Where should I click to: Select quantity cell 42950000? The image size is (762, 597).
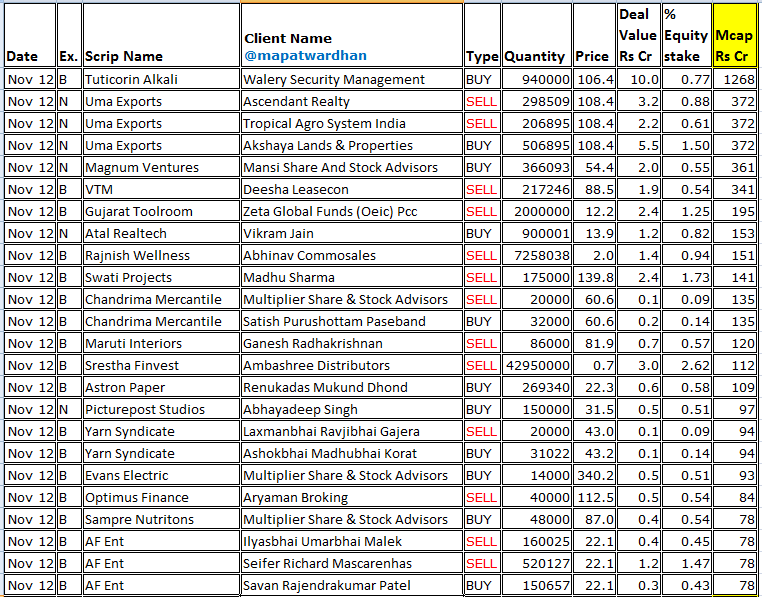[x=537, y=365]
